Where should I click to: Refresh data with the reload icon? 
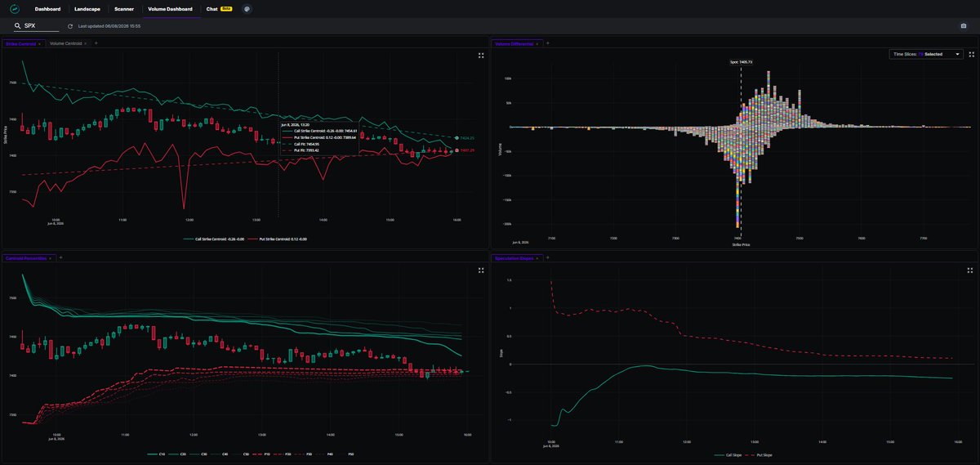coord(70,26)
